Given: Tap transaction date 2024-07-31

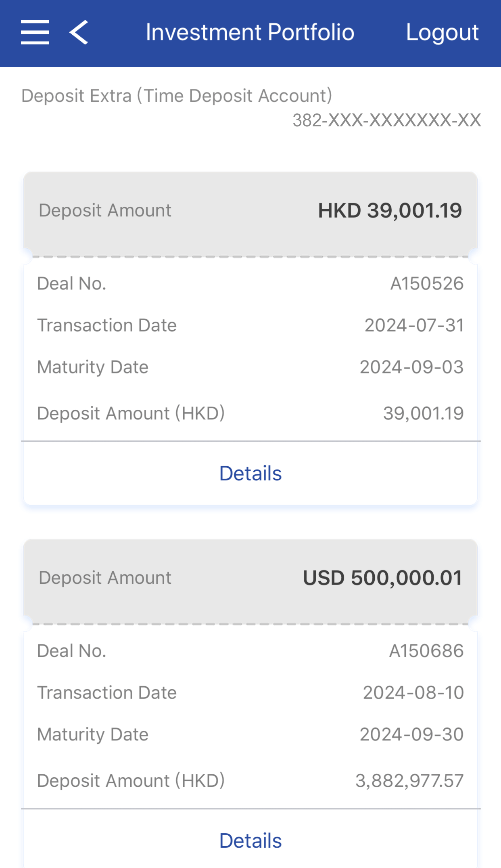Looking at the screenshot, I should tap(414, 325).
